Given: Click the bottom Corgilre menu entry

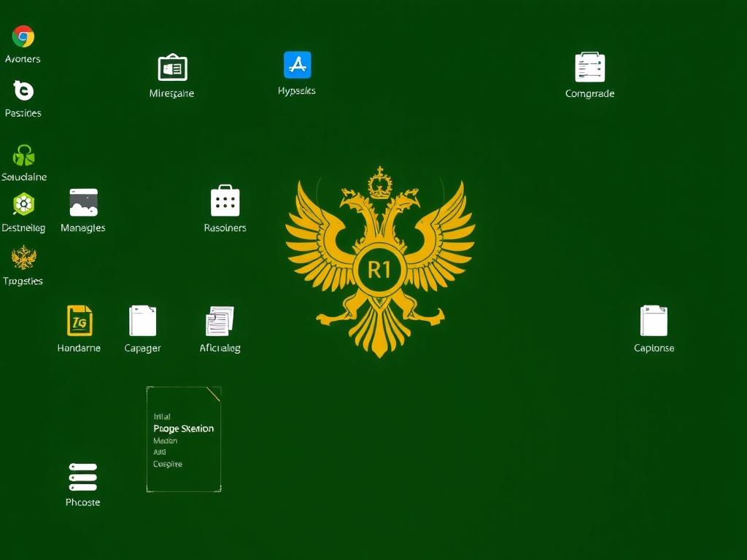Looking at the screenshot, I should (168, 464).
